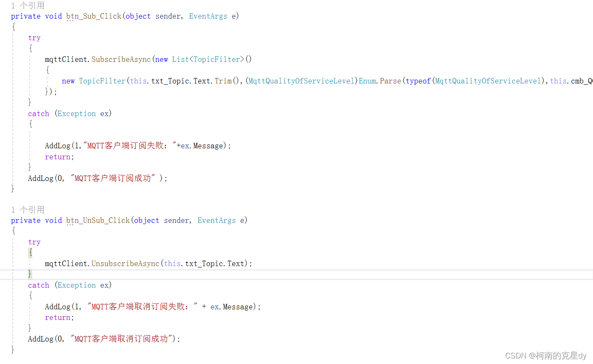Click the btn_Sub_Click method name
Screen dimensions: 593x364
coord(93,16)
